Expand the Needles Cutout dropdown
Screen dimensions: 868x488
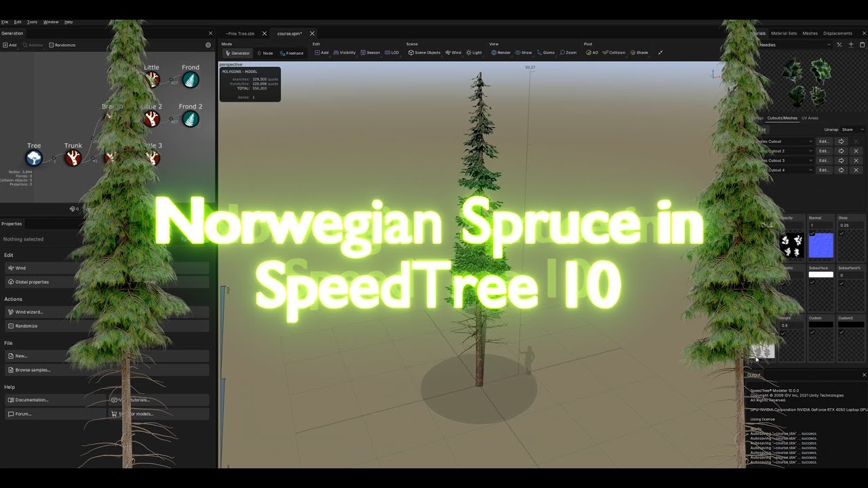point(785,142)
